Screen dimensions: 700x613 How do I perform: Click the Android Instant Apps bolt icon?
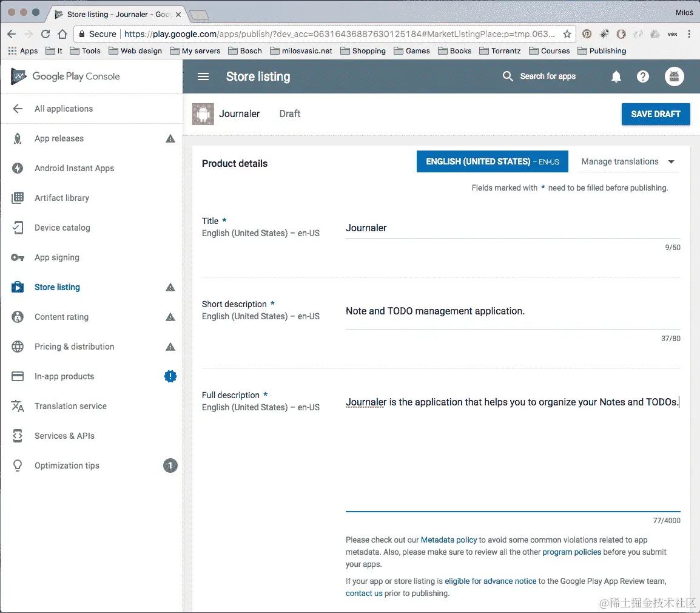coord(18,169)
